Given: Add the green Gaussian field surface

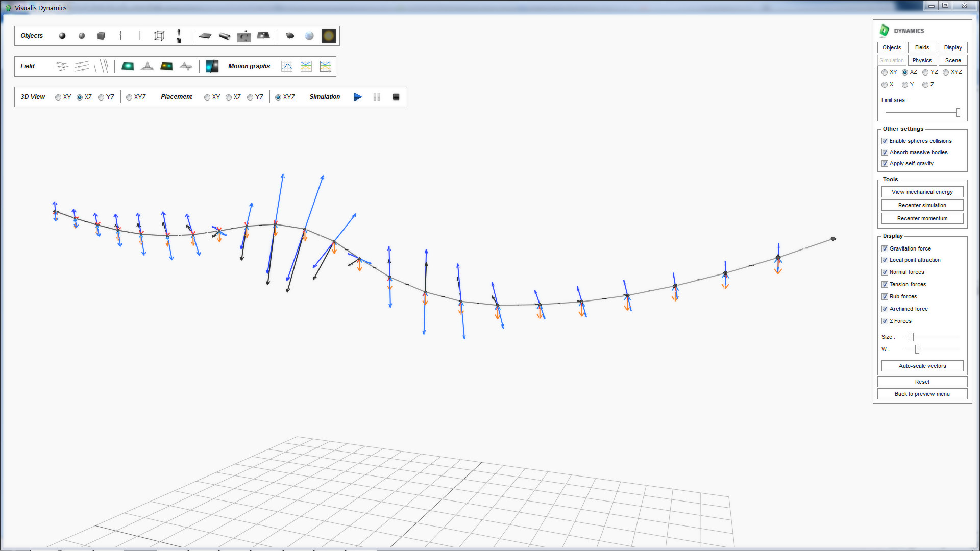Looking at the screenshot, I should pyautogui.click(x=128, y=66).
